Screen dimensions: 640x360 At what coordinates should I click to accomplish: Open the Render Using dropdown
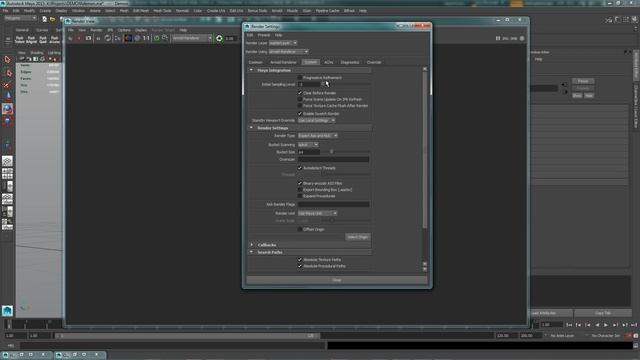pos(289,52)
